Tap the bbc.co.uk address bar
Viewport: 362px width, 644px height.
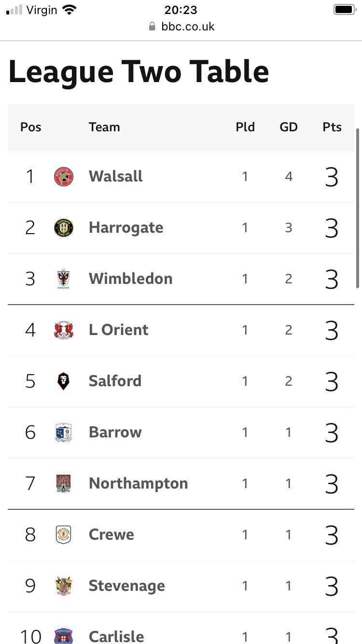181,26
